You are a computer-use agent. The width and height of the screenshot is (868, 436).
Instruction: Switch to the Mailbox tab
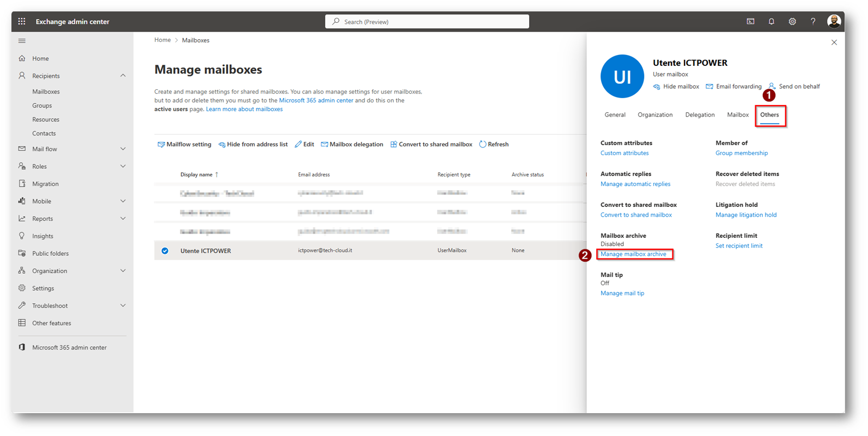(x=738, y=115)
